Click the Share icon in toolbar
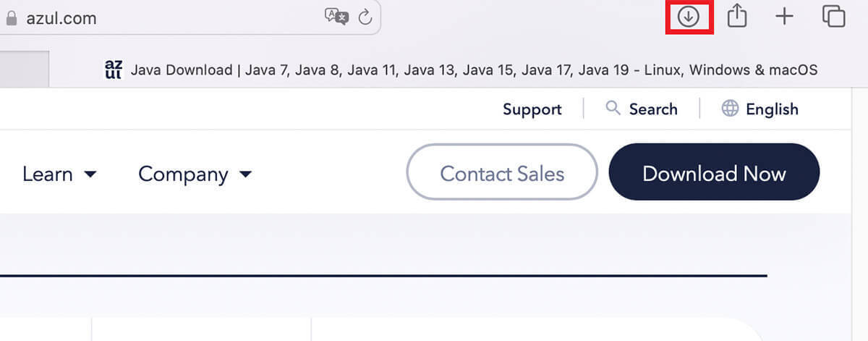The height and width of the screenshot is (341, 868). pos(736,17)
